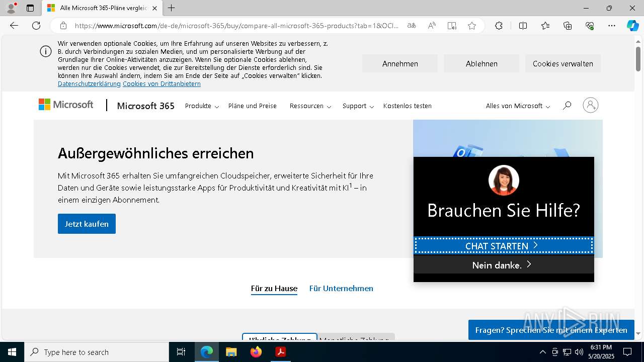Open Cookies von Drittanbietern link

pos(162,84)
